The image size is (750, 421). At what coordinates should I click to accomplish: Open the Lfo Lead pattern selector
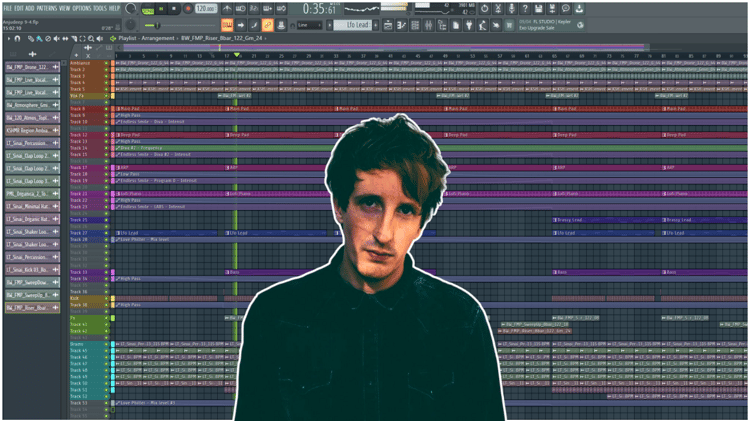point(352,25)
